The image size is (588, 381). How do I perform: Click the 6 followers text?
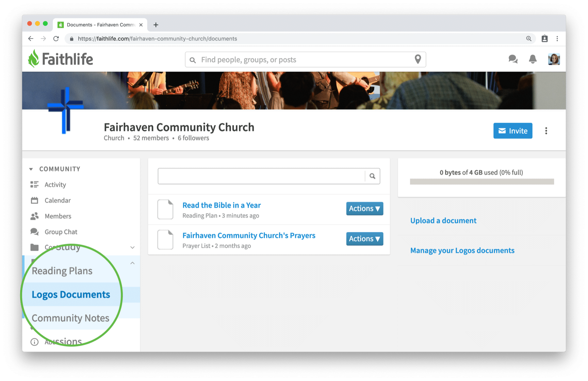pyautogui.click(x=193, y=138)
